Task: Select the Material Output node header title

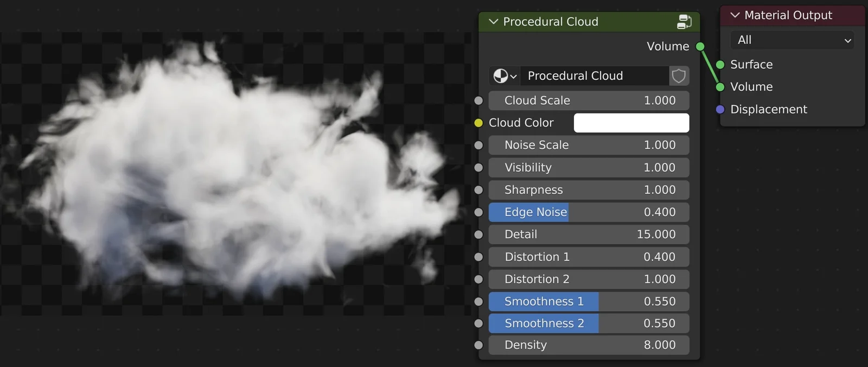Action: click(x=788, y=15)
